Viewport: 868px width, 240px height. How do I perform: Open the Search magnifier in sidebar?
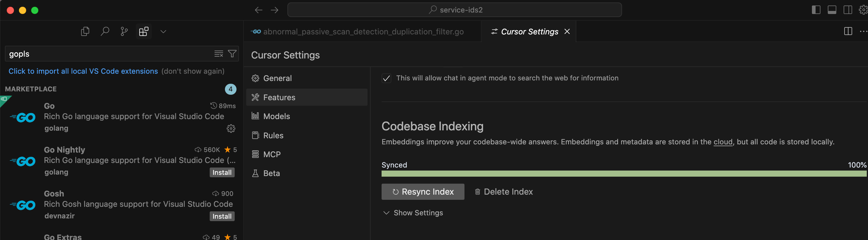[x=105, y=32]
